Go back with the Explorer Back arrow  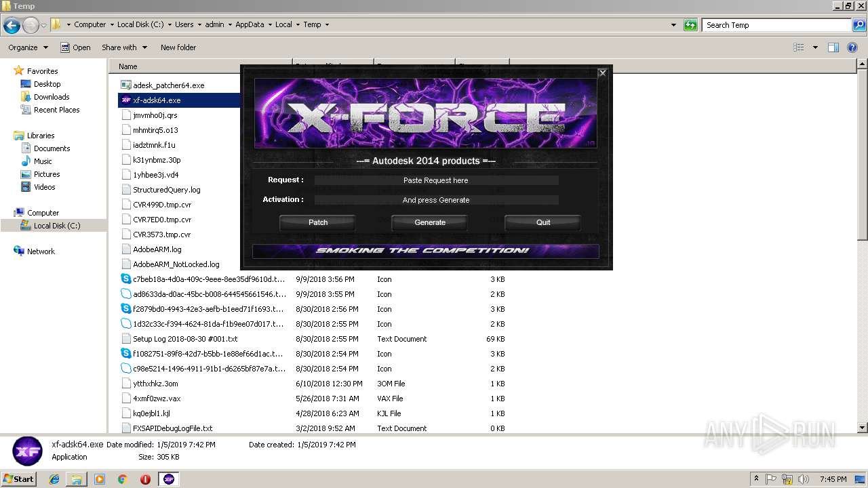(12, 26)
